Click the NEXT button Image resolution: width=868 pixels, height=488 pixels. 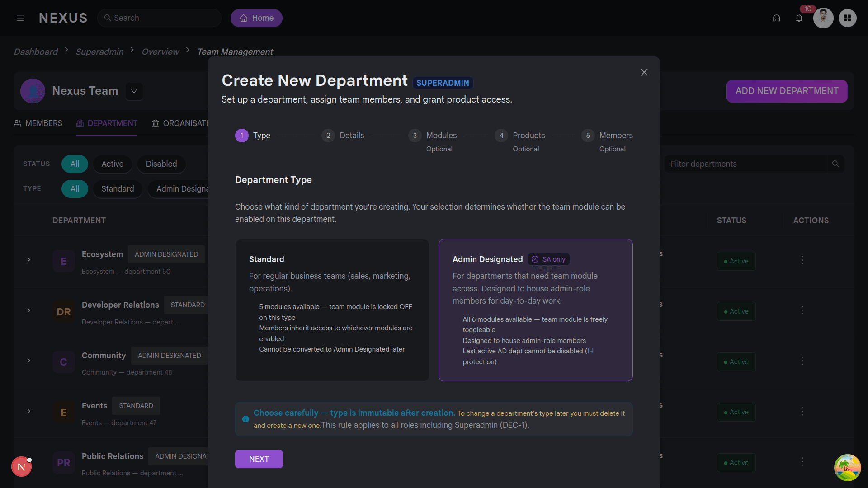click(259, 459)
